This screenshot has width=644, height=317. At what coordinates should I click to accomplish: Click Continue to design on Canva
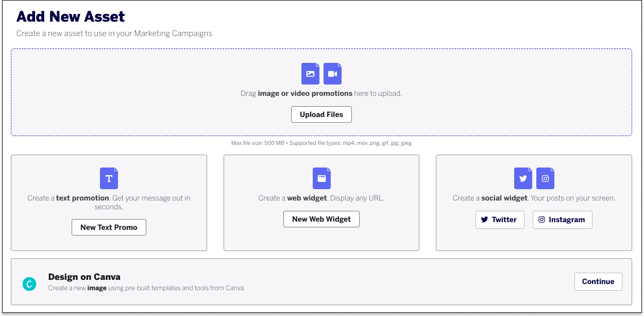coord(598,281)
